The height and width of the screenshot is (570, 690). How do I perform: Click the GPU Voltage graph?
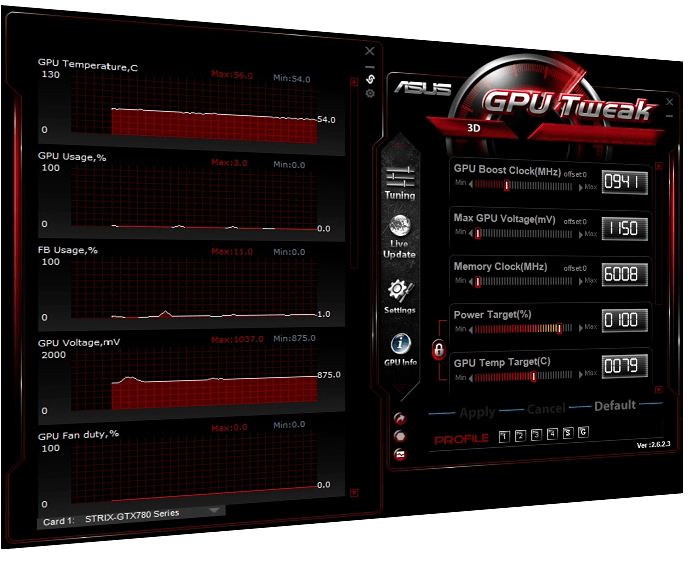pos(194,379)
